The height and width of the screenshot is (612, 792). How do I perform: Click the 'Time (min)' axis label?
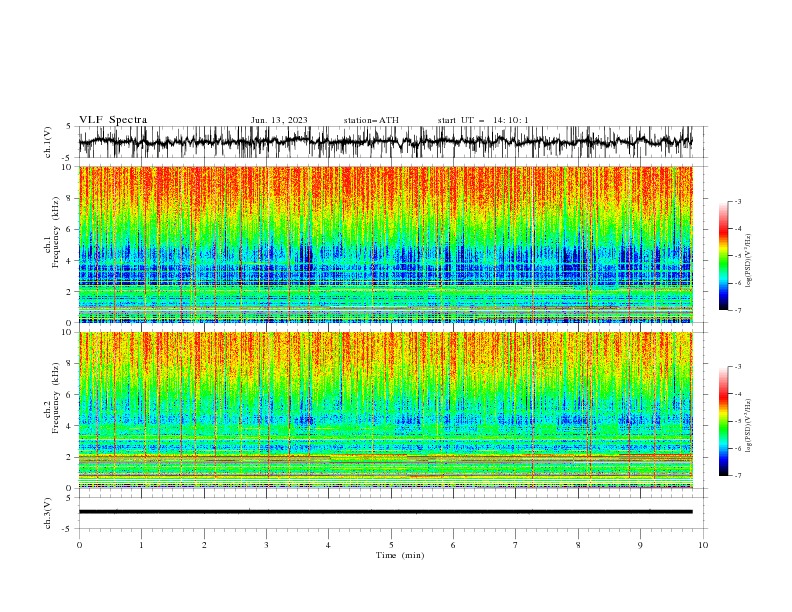400,555
